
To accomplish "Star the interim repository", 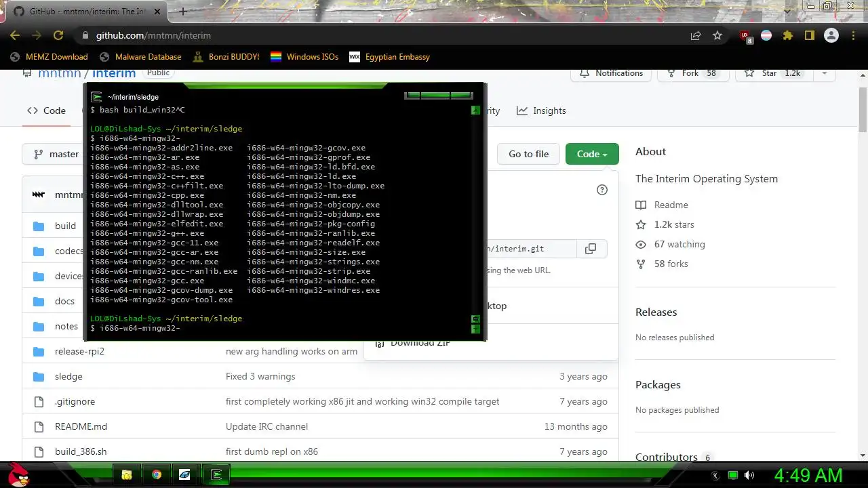I will click(x=773, y=73).
